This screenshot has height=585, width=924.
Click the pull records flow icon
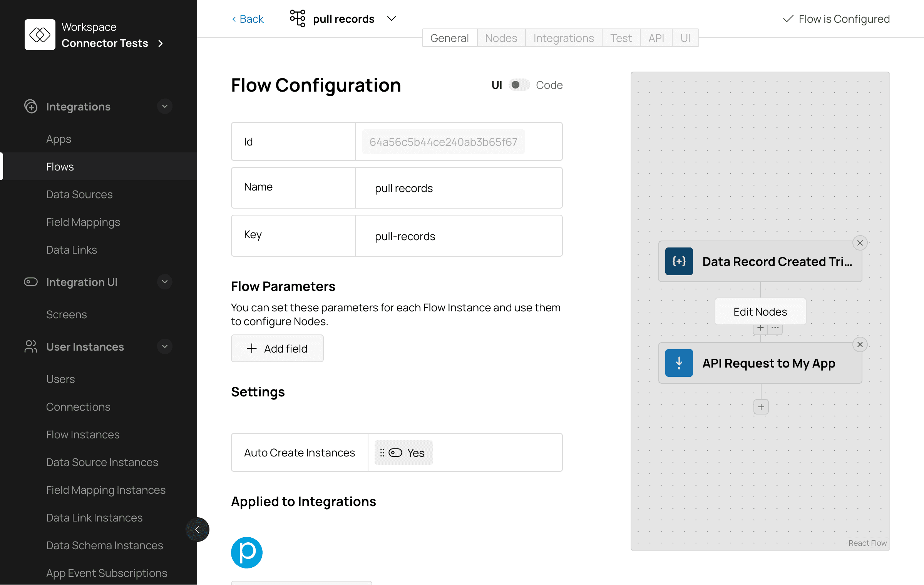[x=297, y=18]
